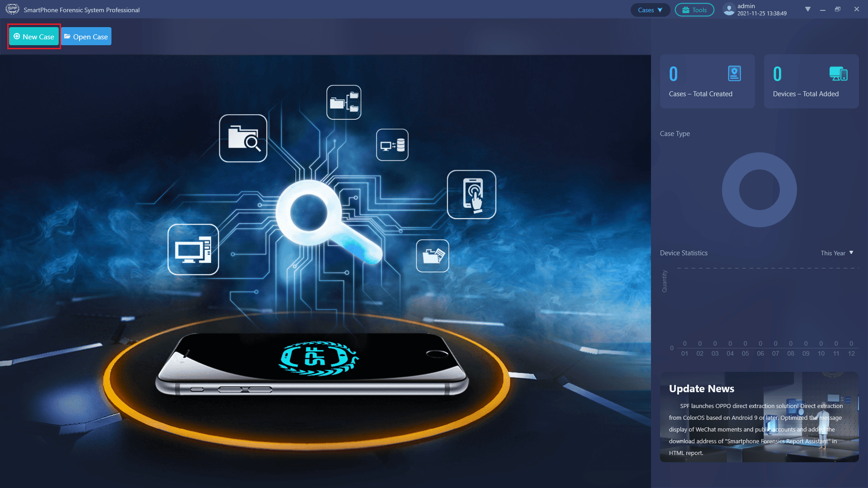Click the Case Type donut chart
Screen dimensions: 868x488
(x=759, y=190)
